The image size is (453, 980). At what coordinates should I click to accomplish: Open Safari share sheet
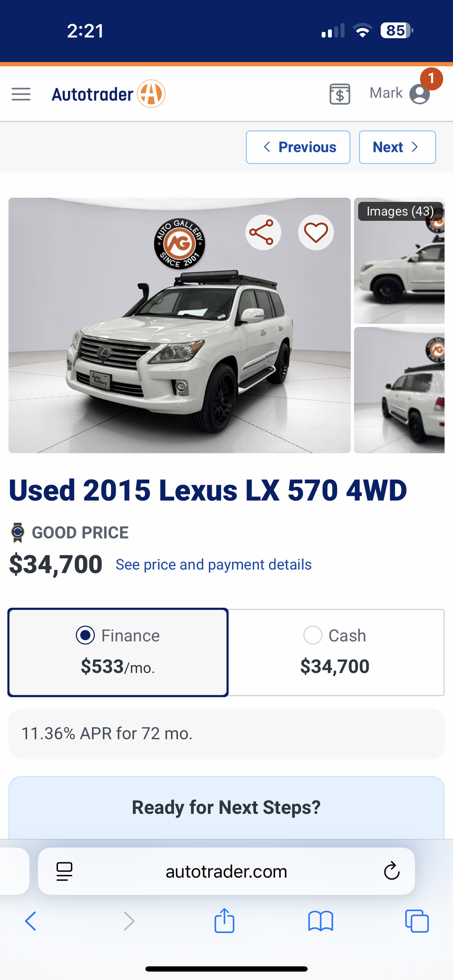coord(224,920)
